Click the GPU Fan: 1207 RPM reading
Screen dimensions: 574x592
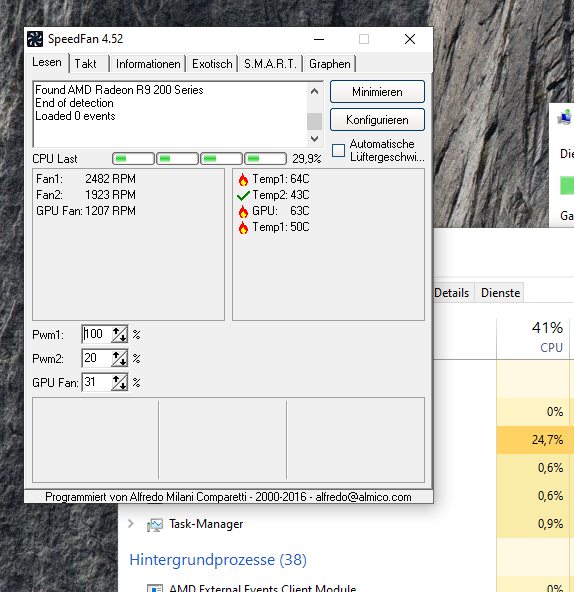coord(86,211)
